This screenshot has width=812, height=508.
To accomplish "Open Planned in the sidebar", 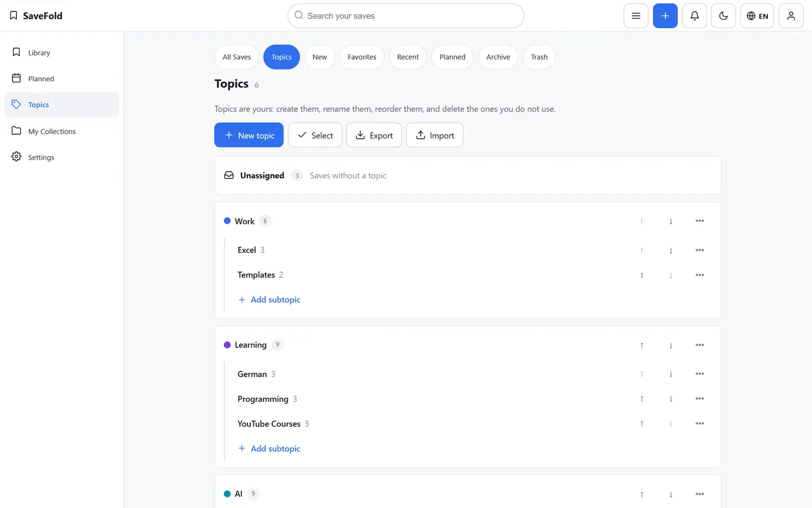I will 62,78.
